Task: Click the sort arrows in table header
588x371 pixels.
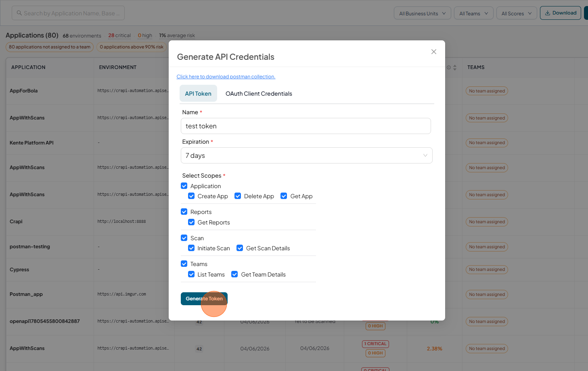Action: click(455, 67)
